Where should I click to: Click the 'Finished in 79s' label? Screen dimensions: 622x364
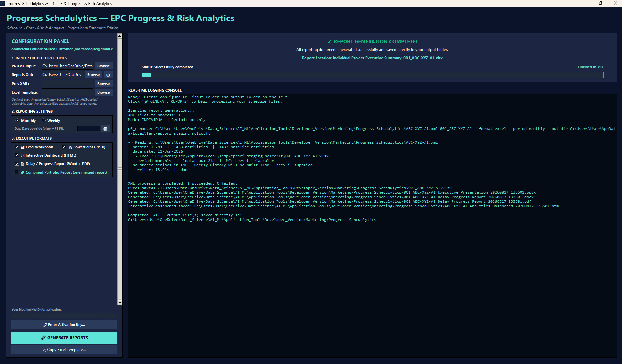click(x=590, y=67)
